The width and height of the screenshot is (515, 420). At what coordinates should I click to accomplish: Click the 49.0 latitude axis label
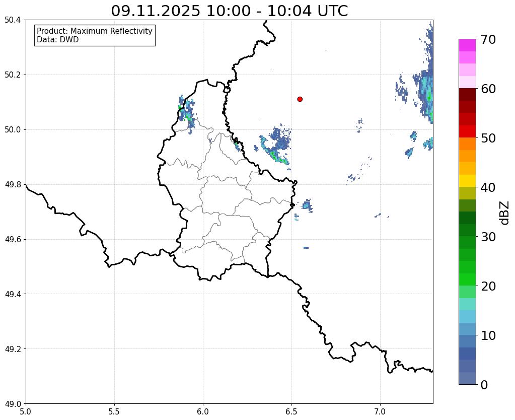pos(13,403)
